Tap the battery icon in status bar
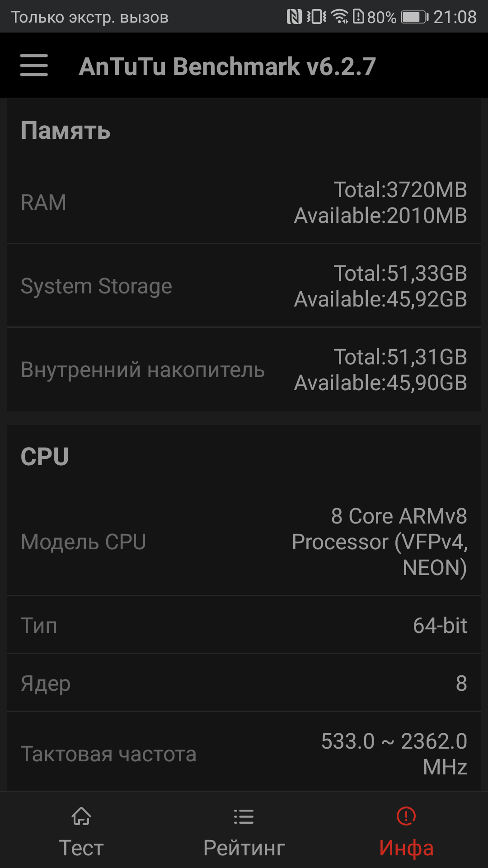 (415, 17)
